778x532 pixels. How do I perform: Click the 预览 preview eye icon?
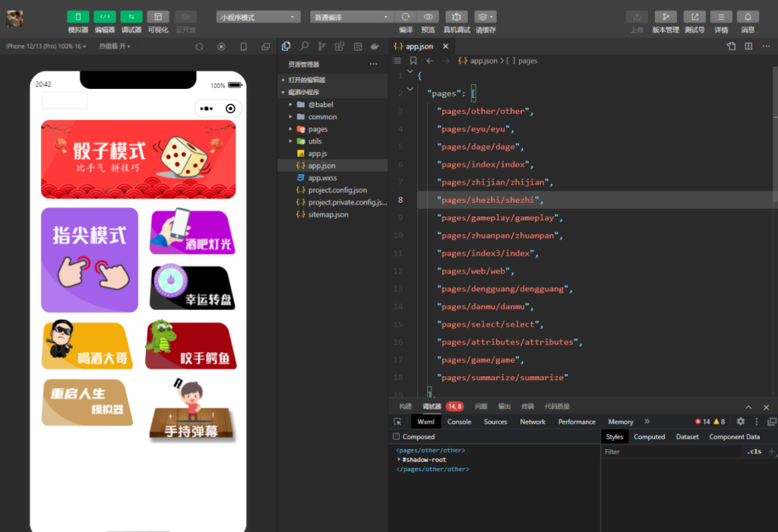coord(429,17)
